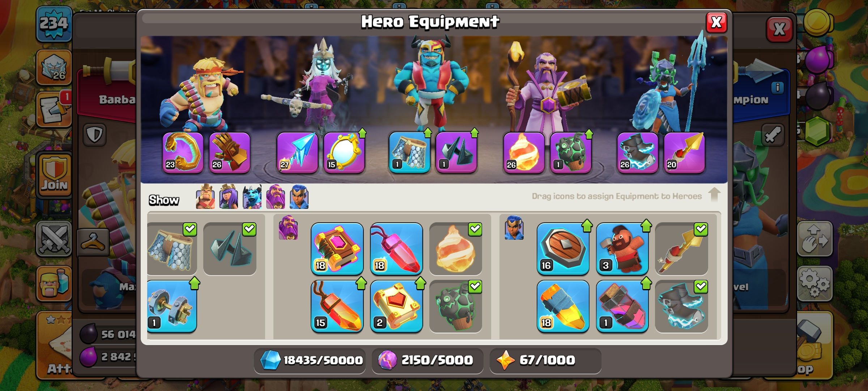Toggle Archer Queen filter in Show row

click(229, 197)
